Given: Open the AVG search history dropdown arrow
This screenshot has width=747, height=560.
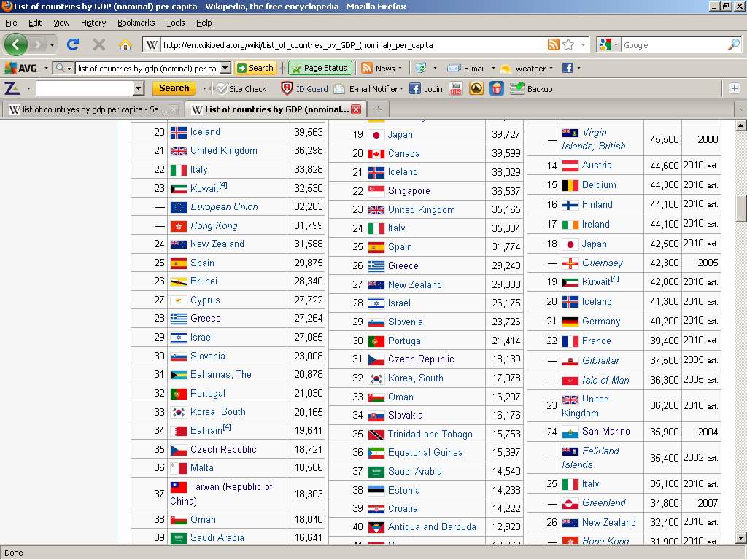Looking at the screenshot, I should (225, 68).
